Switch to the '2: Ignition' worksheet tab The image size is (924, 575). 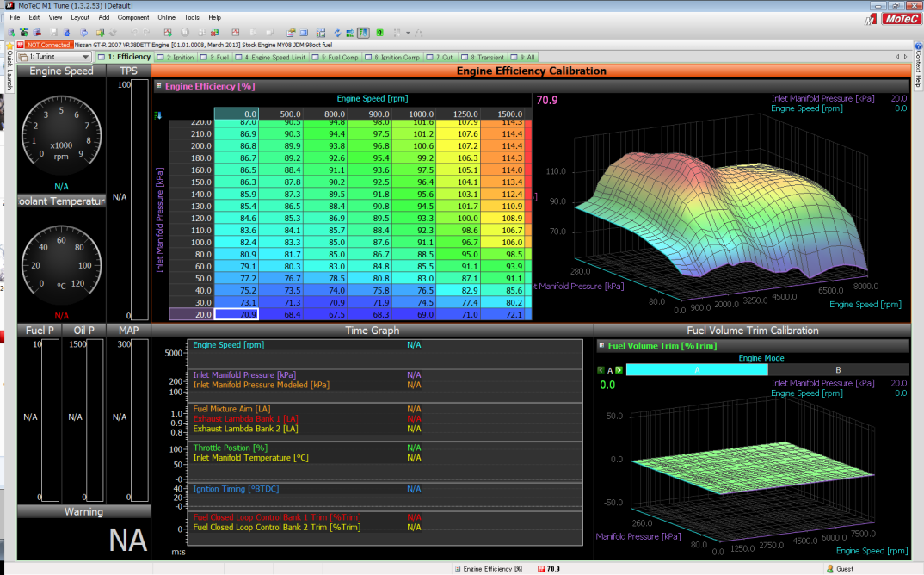176,57
